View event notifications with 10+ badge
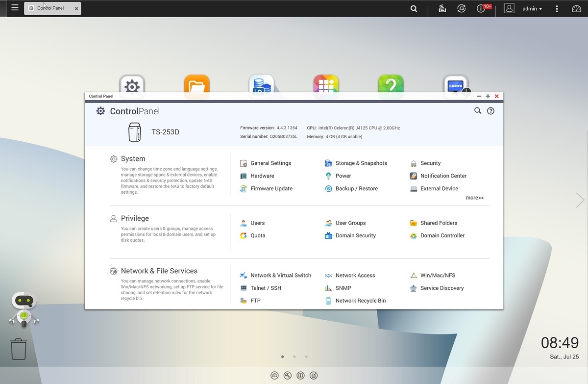The height and width of the screenshot is (384, 588). click(483, 8)
